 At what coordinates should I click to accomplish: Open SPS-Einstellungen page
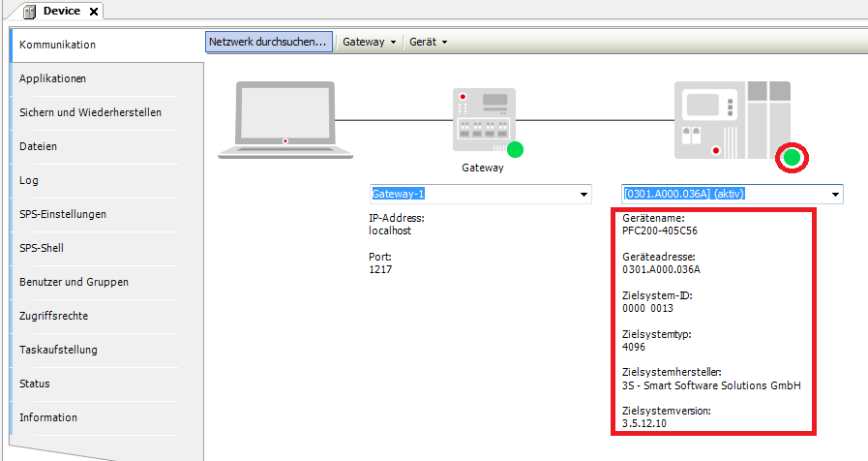tap(62, 214)
